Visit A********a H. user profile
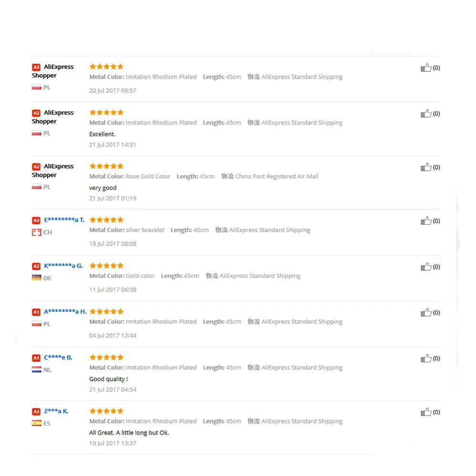This screenshot has width=476, height=476. 65,311
